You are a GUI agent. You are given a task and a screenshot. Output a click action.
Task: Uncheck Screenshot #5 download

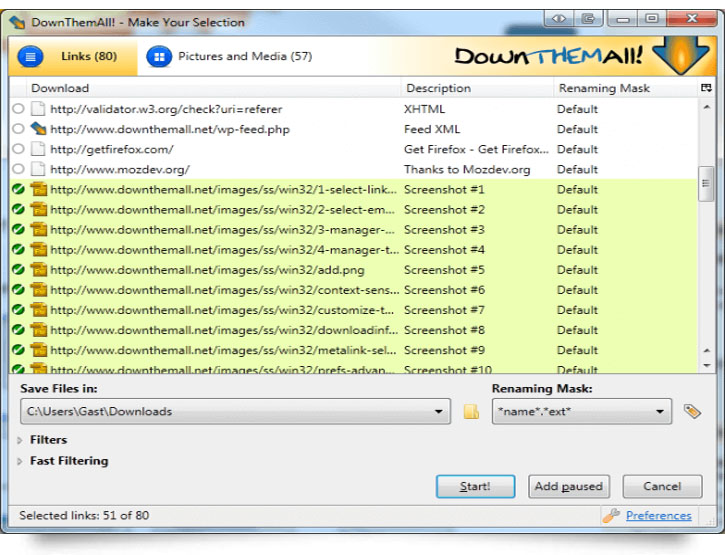coord(18,270)
